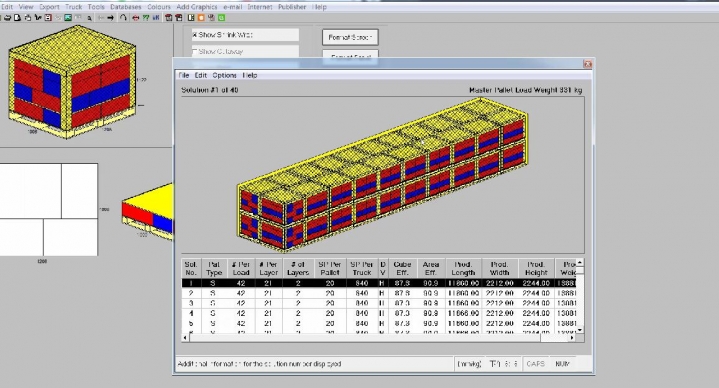Close the truck solution window
Viewport: 719px width, 388px height.
(587, 64)
